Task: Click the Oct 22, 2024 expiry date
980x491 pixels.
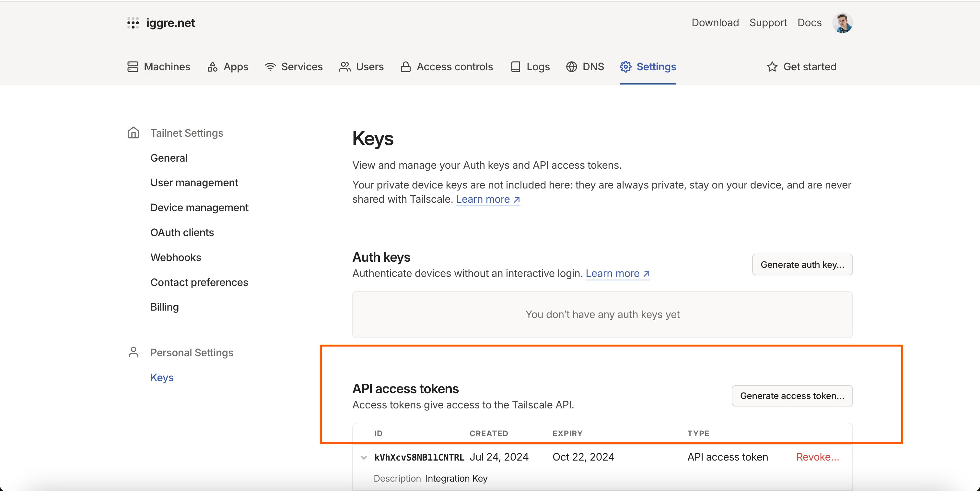Action: click(x=583, y=457)
